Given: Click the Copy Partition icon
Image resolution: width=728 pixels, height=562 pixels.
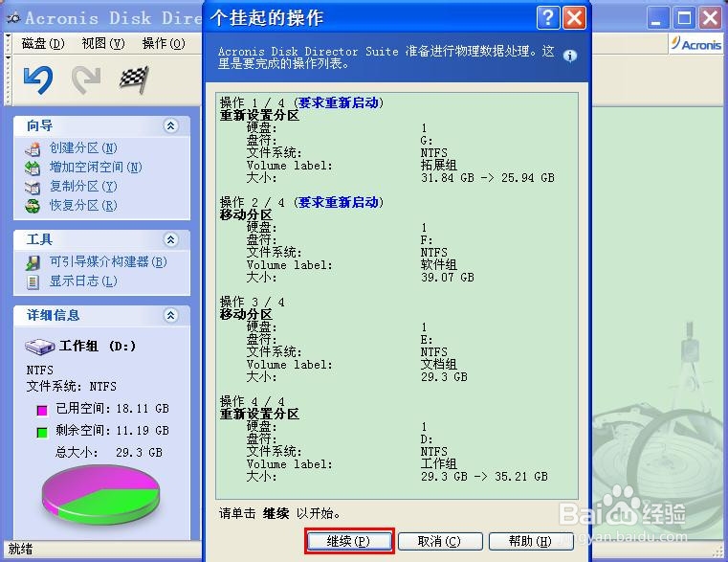Looking at the screenshot, I should click(33, 187).
